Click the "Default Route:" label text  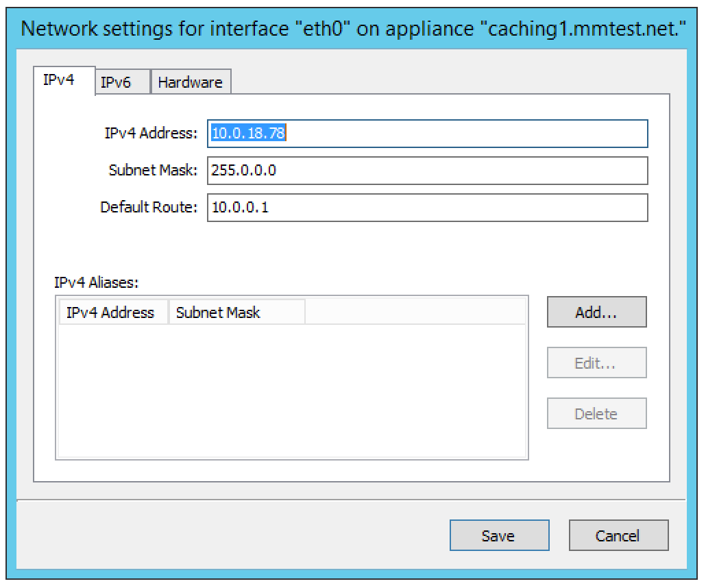pos(149,208)
